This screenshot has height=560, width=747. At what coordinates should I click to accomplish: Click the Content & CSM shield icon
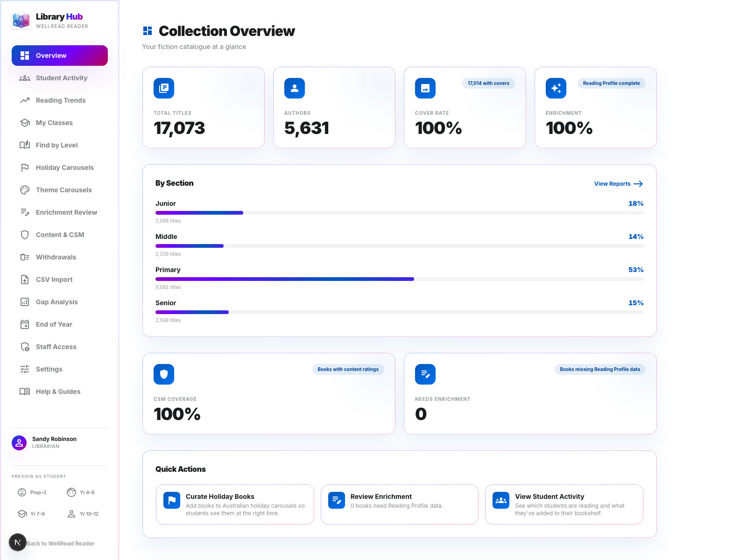click(x=24, y=234)
